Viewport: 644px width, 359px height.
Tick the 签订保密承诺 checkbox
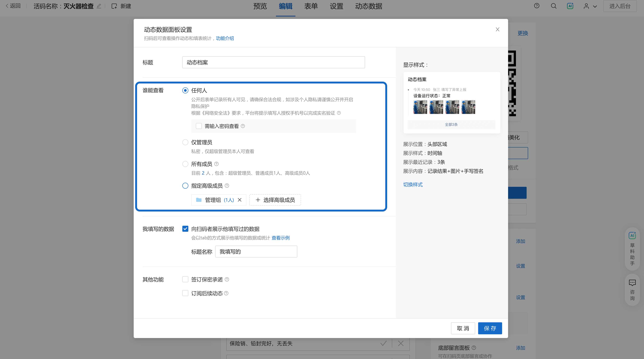(x=185, y=279)
